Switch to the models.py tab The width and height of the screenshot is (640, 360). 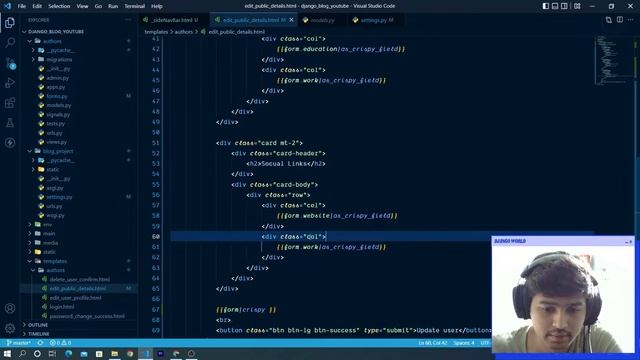(x=322, y=20)
